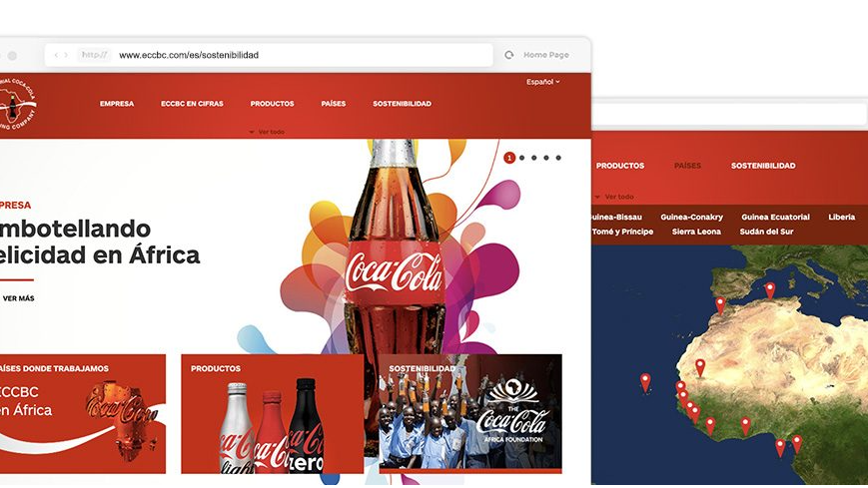Open the PRODUCTOS bottles thumbnail tile
The width and height of the screenshot is (868, 488).
click(x=273, y=414)
